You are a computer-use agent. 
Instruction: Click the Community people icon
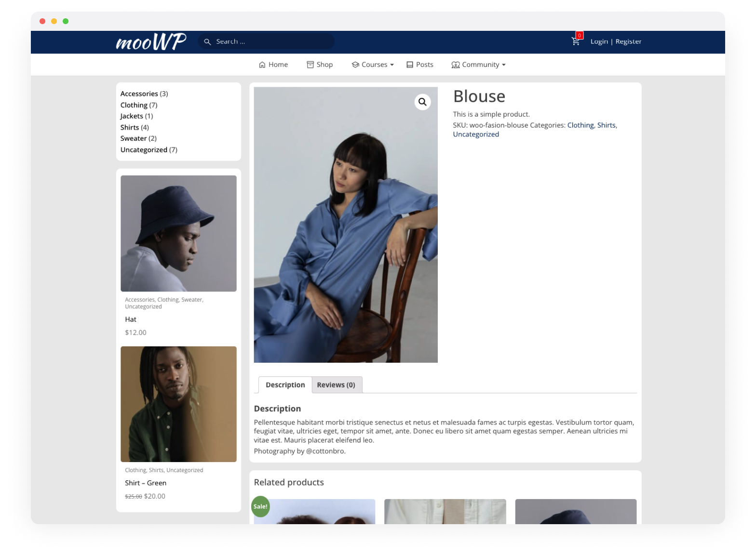pos(455,65)
